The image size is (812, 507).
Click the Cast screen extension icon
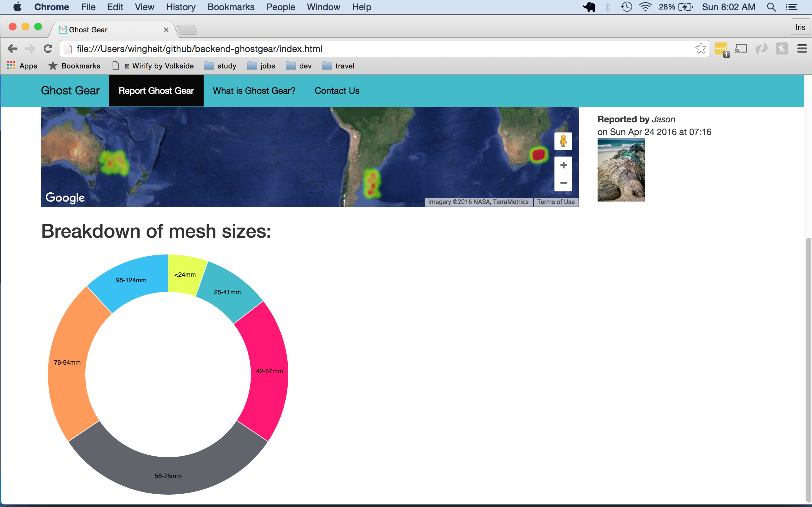(x=741, y=49)
